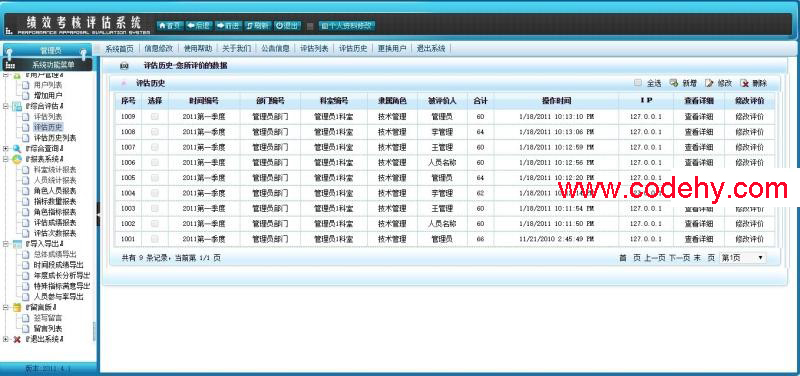Click the 后退 back arrow button
800x376 pixels.
click(x=198, y=25)
